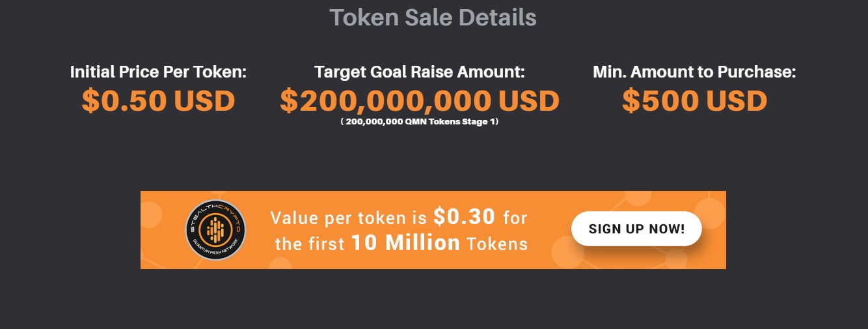Click the Token Sale Details heading
Viewport: 868px width, 329px height.
[433, 18]
